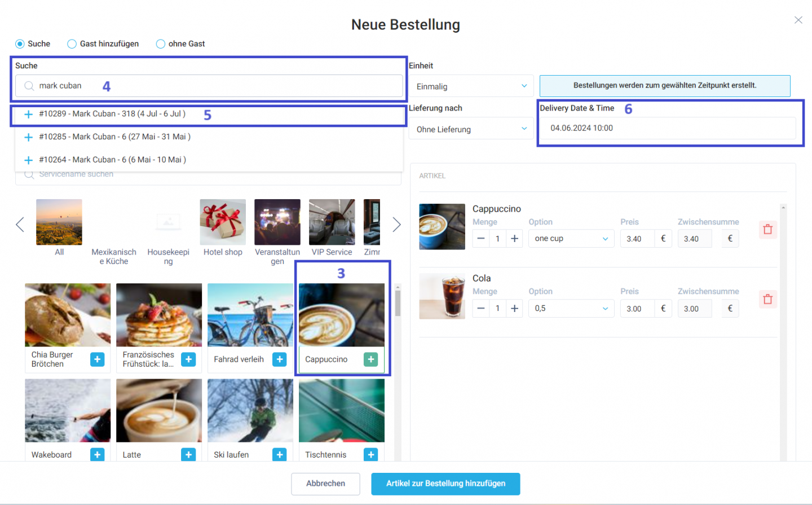Increase Cola quantity with plus stepper
The image size is (812, 505).
coord(514,309)
